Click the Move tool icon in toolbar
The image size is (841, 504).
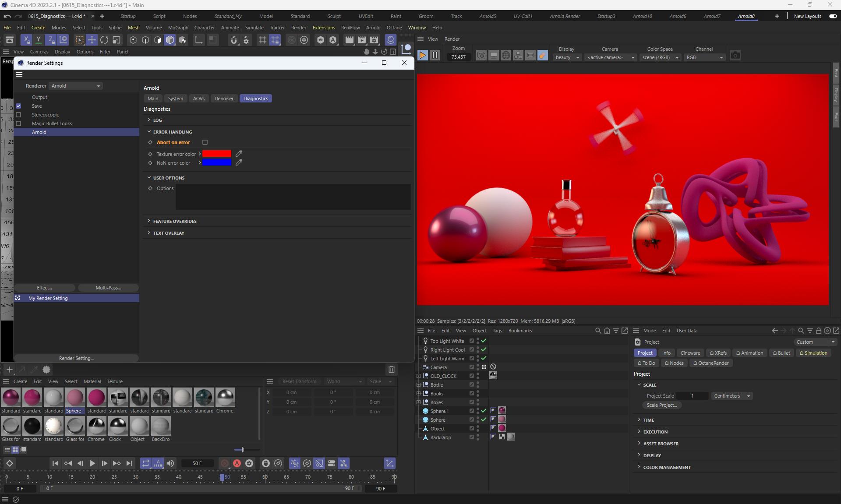[x=92, y=40]
